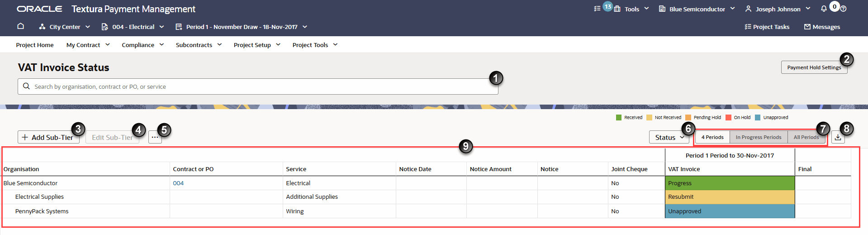Open the Home icon in header
Viewport: 868px width, 235px height.
(x=20, y=26)
